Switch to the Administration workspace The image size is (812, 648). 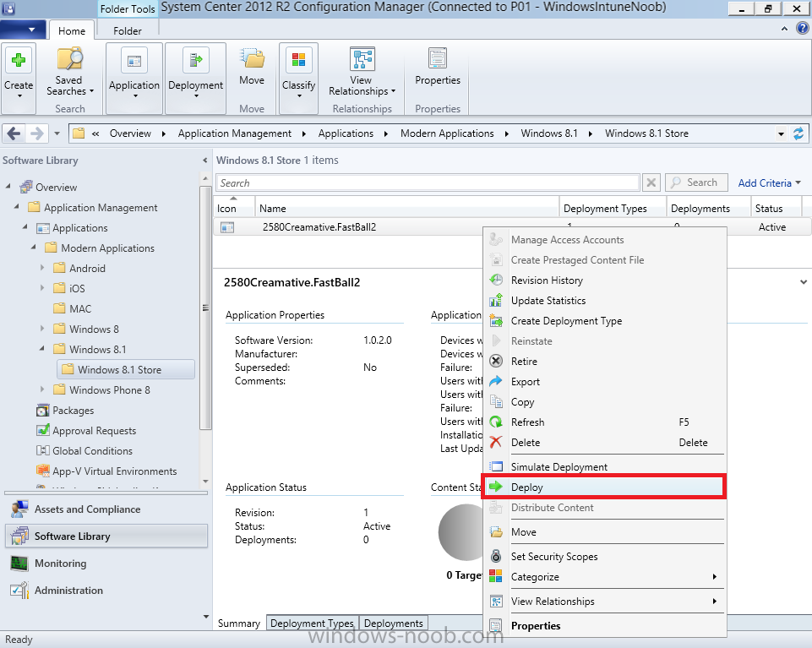pyautogui.click(x=106, y=590)
